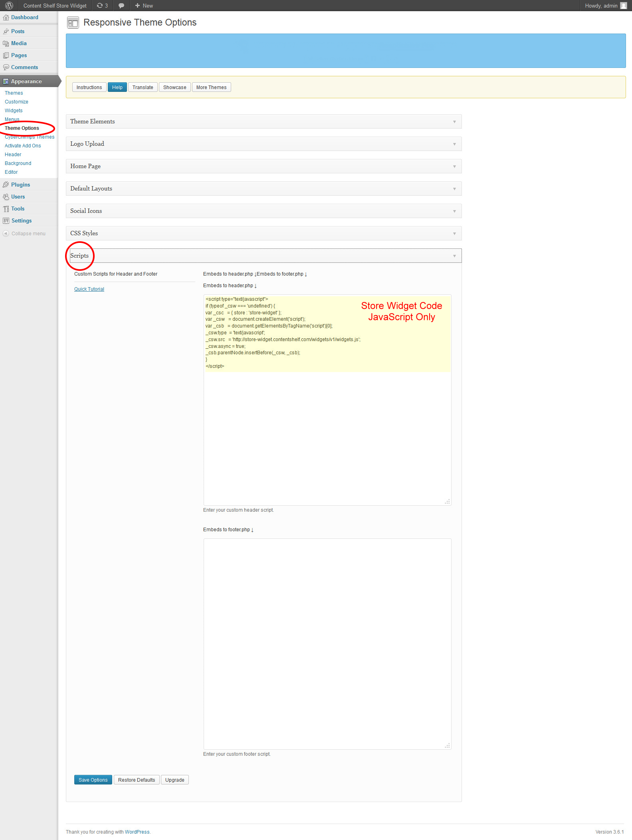Open Widgets under Appearance
This screenshot has height=840, width=632.
click(14, 111)
